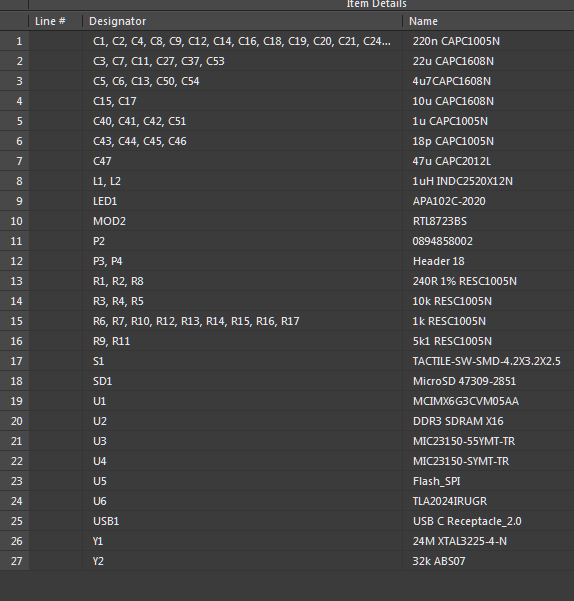Select designators C43, C44, C45, C46
574x601 pixels.
(x=243, y=141)
